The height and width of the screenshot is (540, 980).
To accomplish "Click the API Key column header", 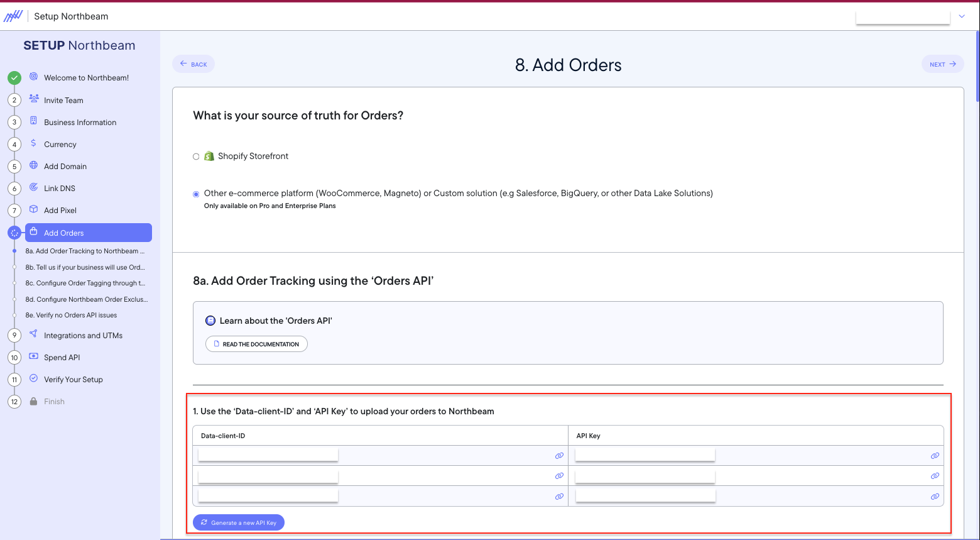I will 589,436.
